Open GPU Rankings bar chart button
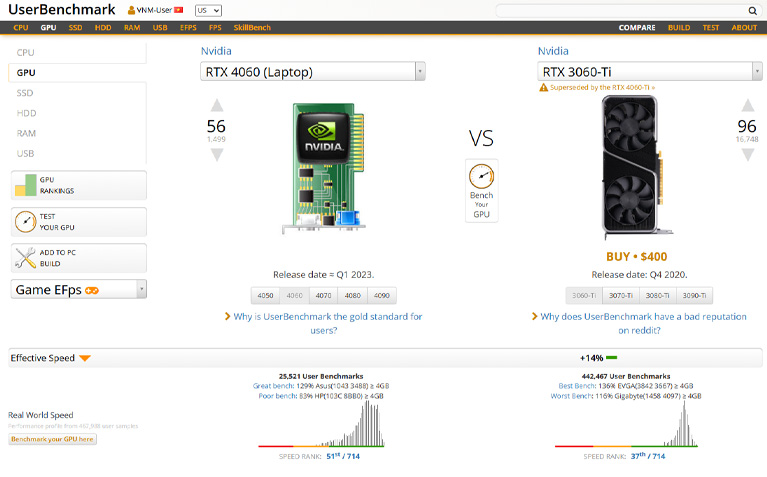This screenshot has height=477, width=767. 79,185
